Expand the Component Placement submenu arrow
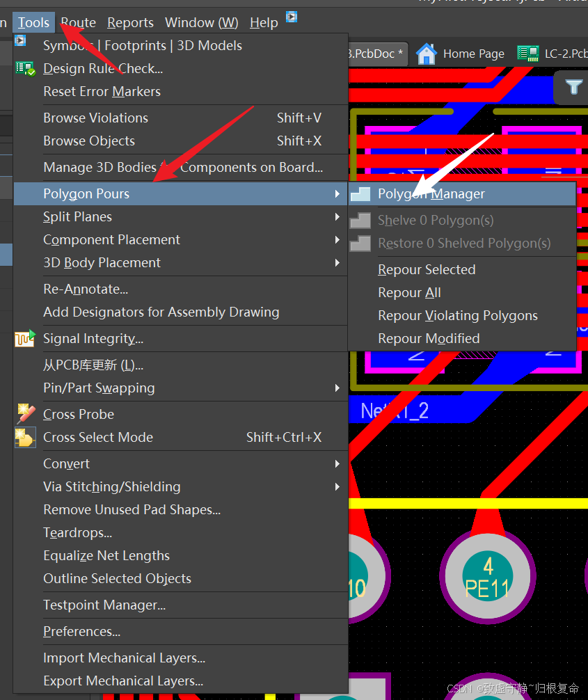 (x=337, y=240)
